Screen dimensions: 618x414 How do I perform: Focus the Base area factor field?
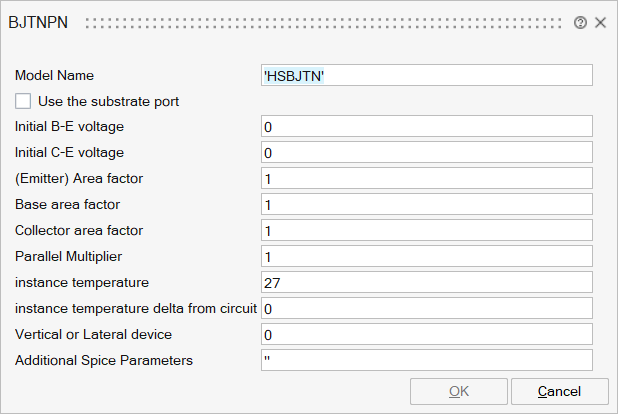pos(426,205)
